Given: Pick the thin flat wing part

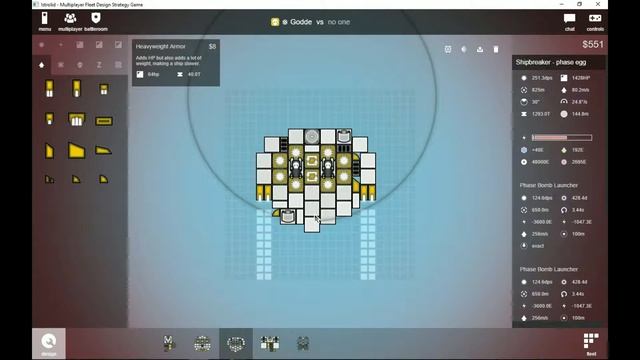Looking at the screenshot, I should 103,151.
